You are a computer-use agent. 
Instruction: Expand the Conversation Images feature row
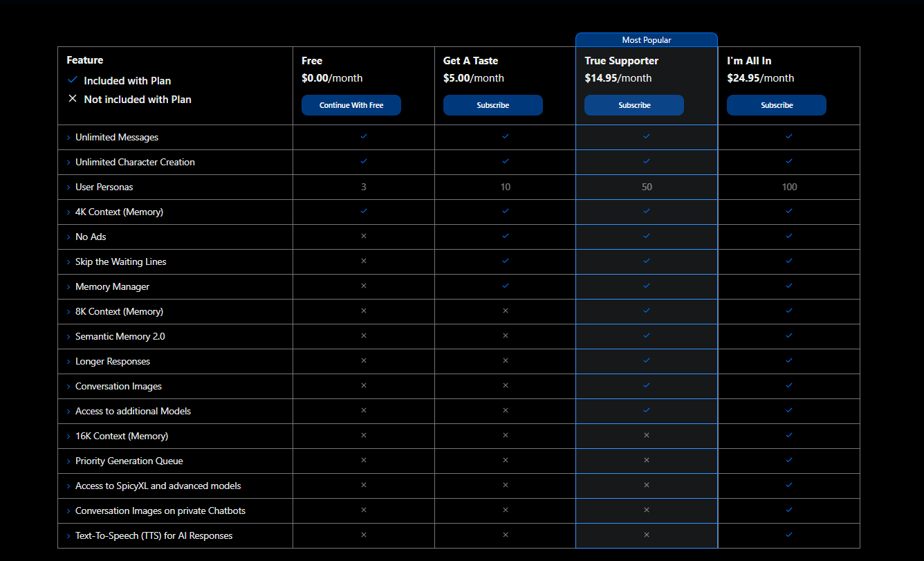click(x=68, y=387)
